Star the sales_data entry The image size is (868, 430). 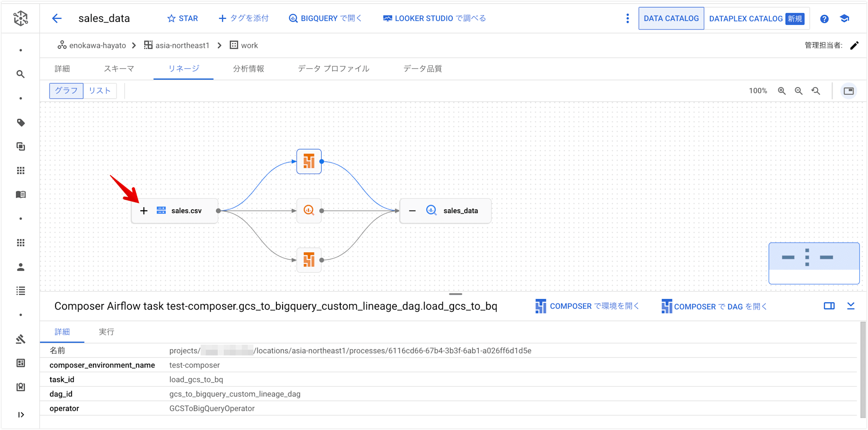tap(183, 18)
